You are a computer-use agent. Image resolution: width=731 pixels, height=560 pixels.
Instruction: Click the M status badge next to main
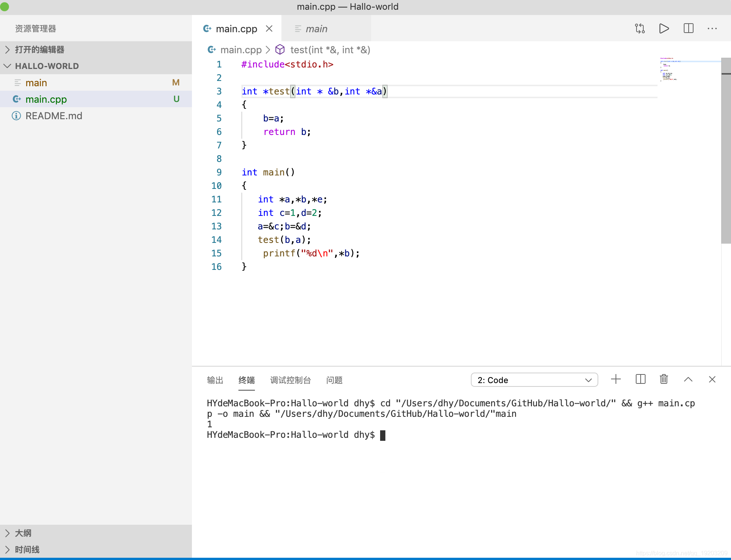[x=176, y=82]
